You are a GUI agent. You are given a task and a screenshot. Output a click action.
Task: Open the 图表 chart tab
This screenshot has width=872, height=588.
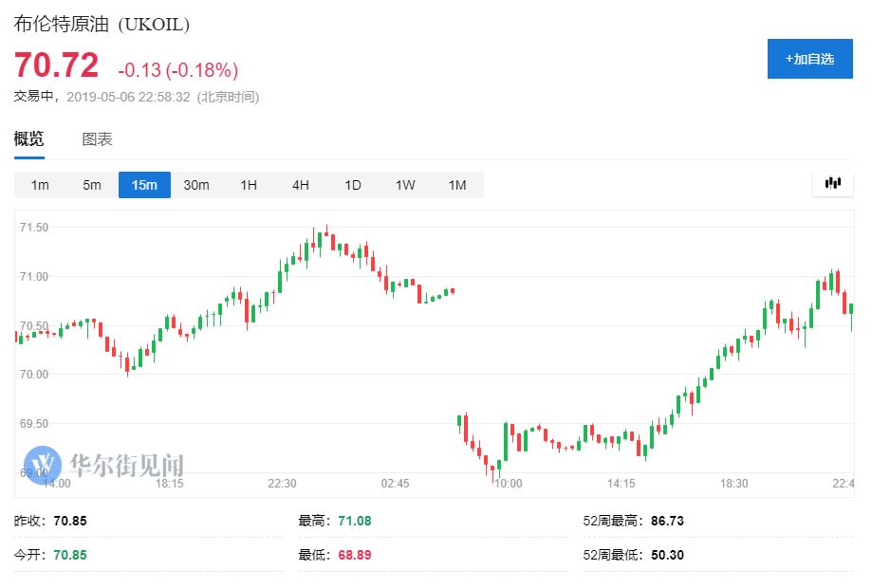click(98, 139)
